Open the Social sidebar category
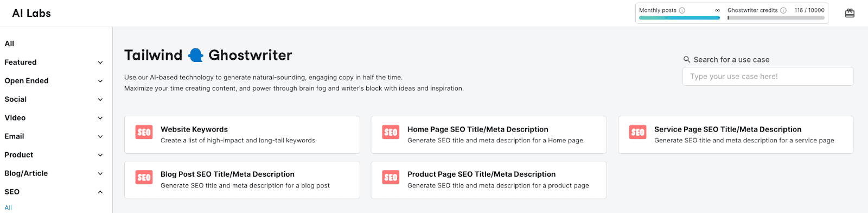 pos(54,99)
